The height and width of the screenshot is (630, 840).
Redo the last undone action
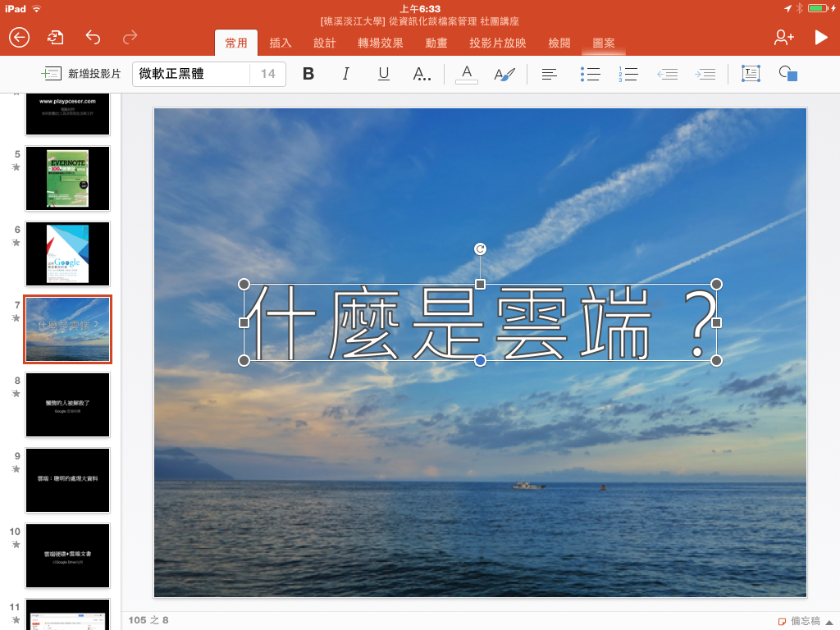[x=130, y=38]
